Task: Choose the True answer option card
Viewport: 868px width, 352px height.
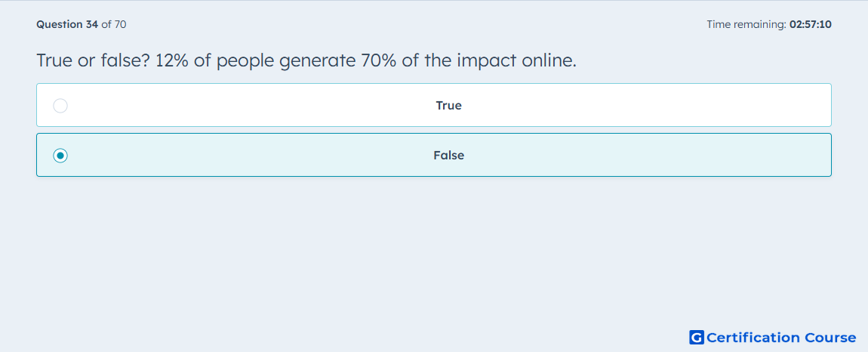Action: click(433, 105)
